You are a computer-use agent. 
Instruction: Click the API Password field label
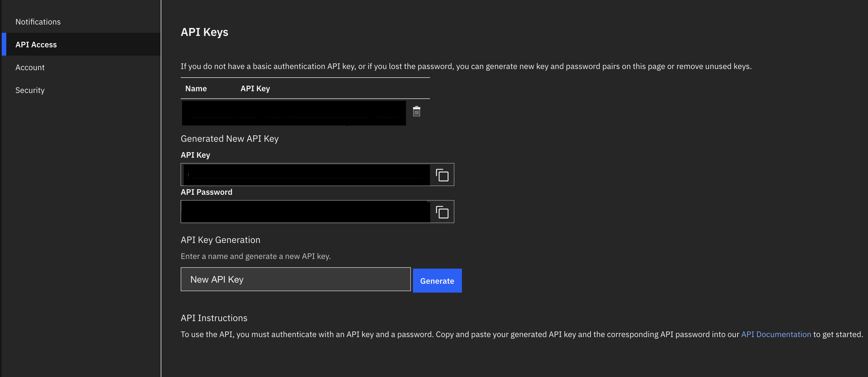pos(207,192)
